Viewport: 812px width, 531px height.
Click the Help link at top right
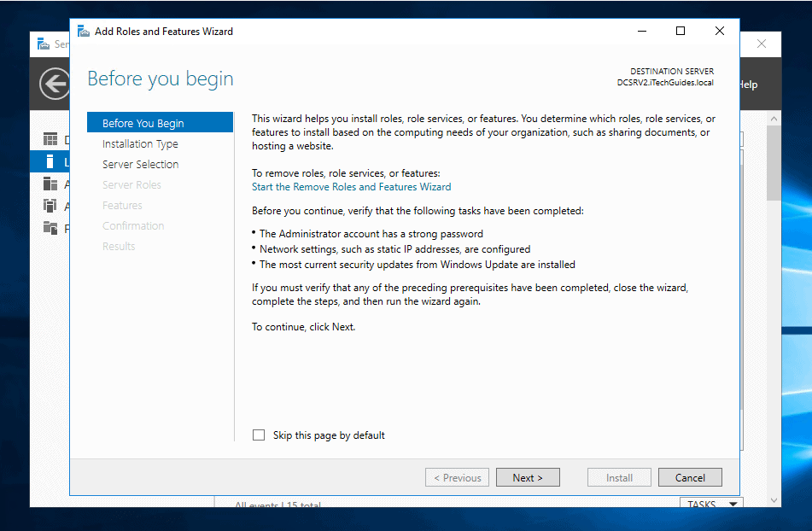(746, 84)
